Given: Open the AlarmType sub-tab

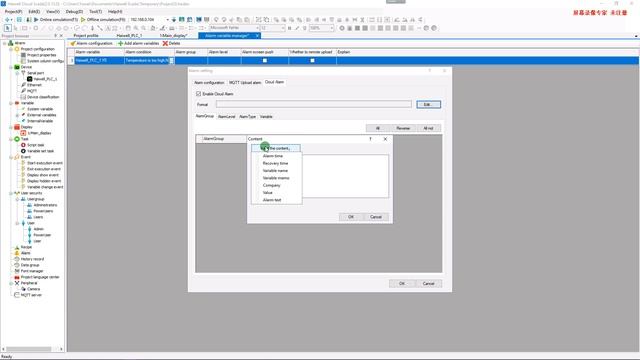Looking at the screenshot, I should click(x=247, y=117).
